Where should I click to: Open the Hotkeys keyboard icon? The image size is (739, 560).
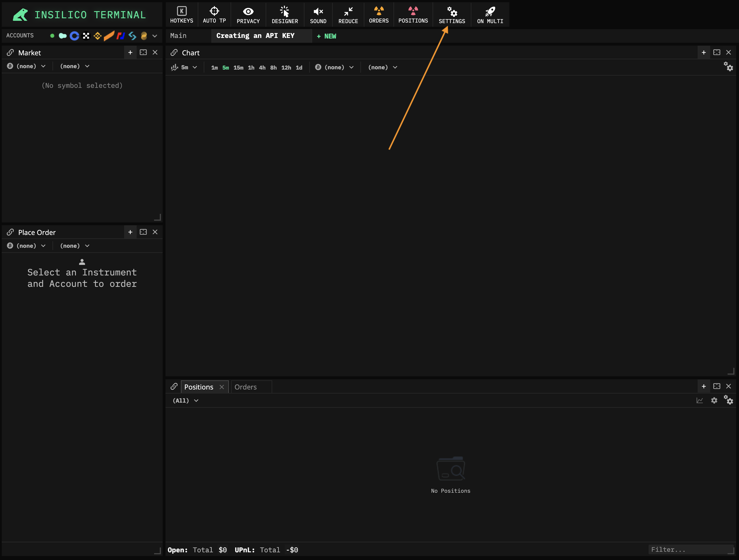click(181, 11)
